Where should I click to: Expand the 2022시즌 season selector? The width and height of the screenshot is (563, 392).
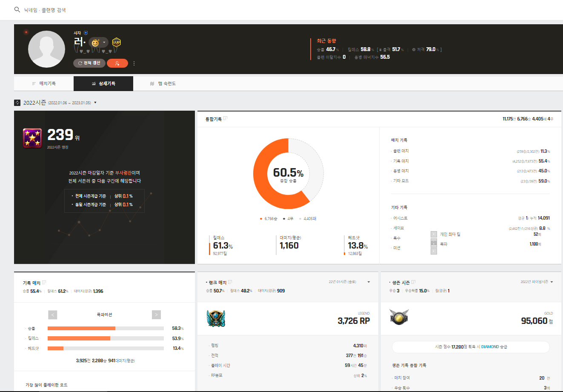click(95, 103)
